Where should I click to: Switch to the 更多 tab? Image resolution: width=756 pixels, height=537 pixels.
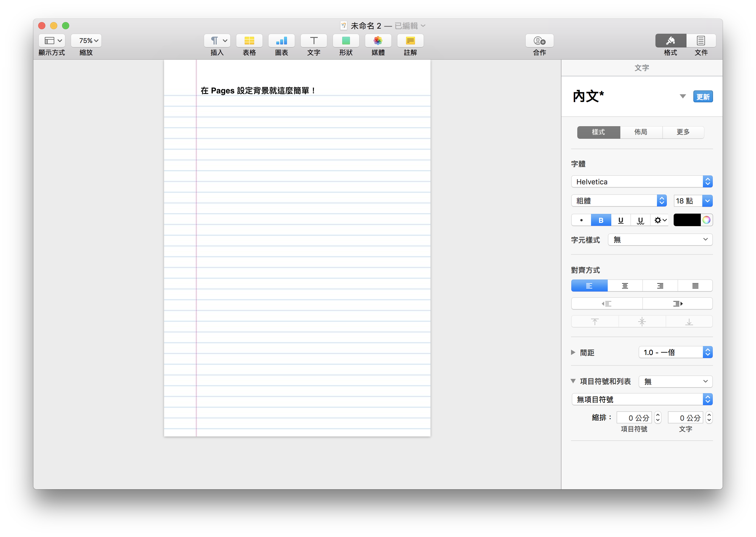683,132
